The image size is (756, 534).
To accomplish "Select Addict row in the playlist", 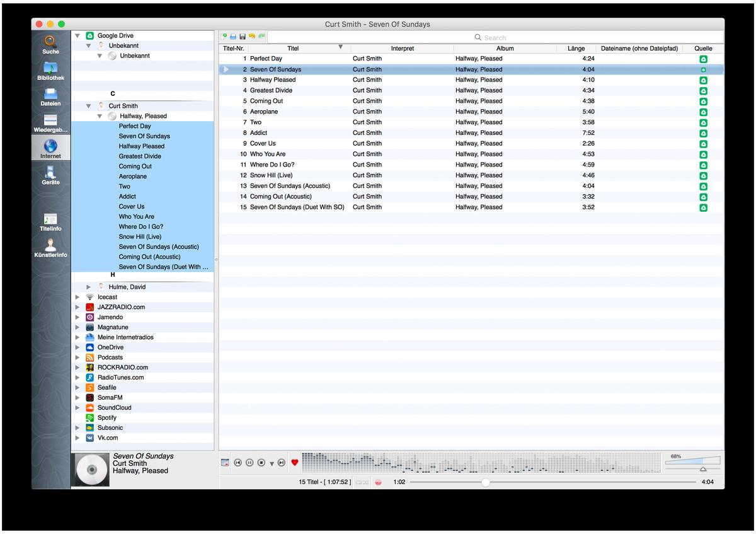I will tap(471, 133).
